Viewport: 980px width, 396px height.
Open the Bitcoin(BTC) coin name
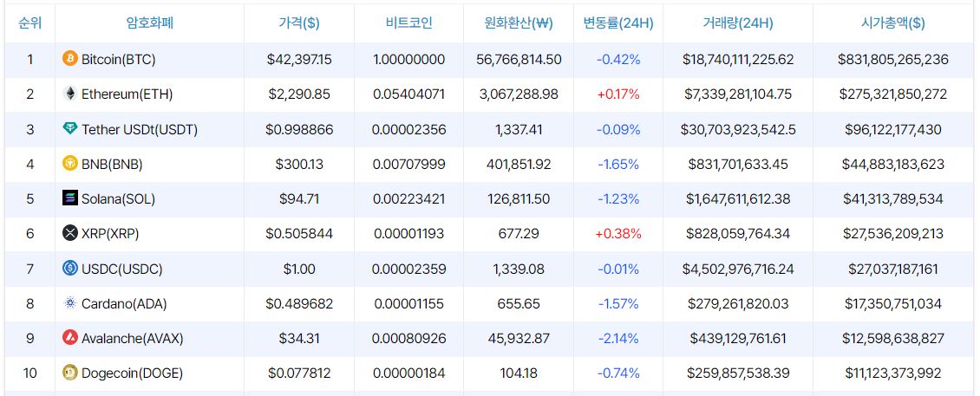point(118,59)
